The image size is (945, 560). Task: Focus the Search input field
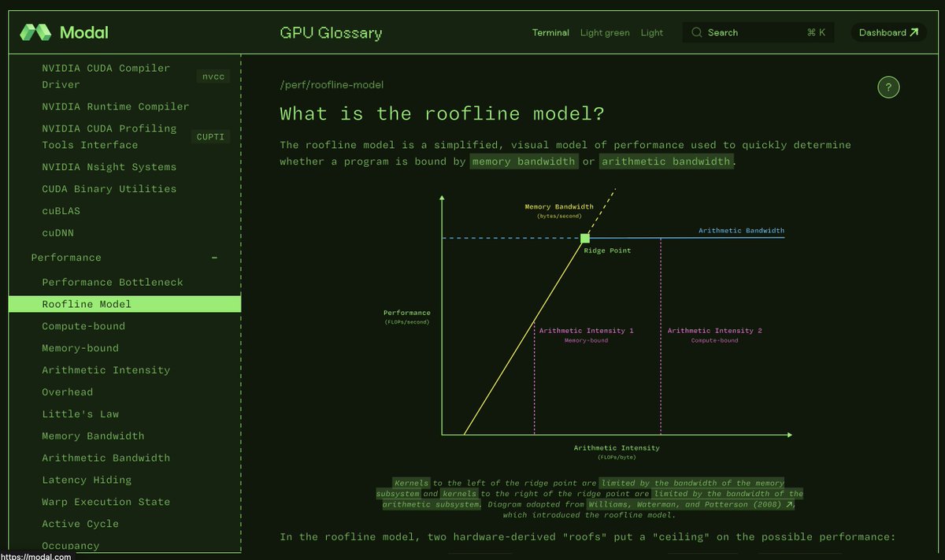pos(758,32)
